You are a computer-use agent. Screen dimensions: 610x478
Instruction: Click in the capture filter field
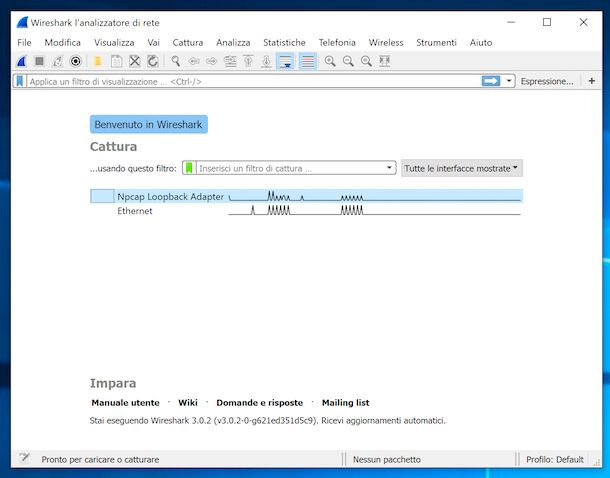point(290,168)
